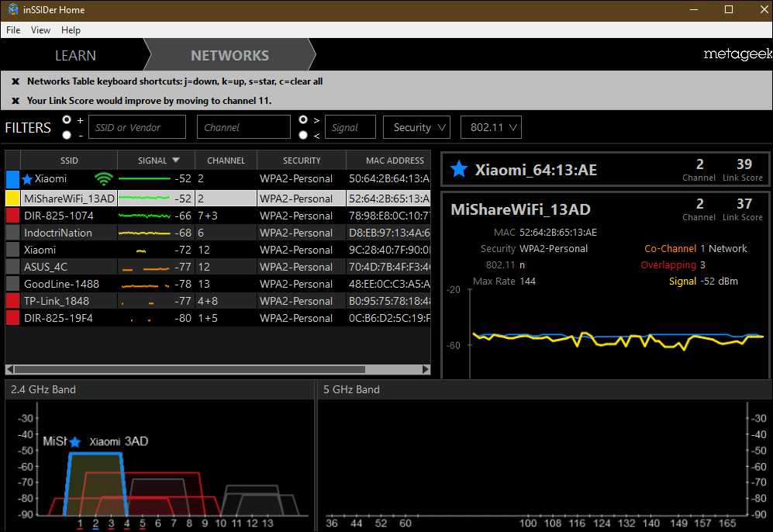Select the exclude (-) SSID filter radio
The image size is (773, 532).
coord(67,135)
